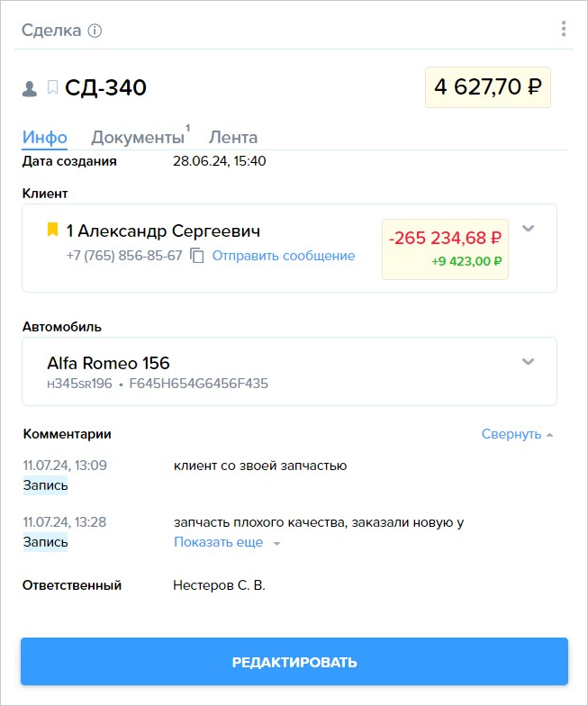This screenshot has height=706, width=588.
Task: Click the info icon next to Сделка
Action: coord(95,31)
